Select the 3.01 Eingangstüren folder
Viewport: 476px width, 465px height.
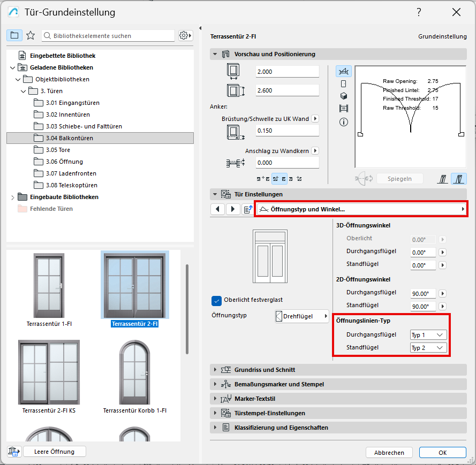[x=66, y=103]
